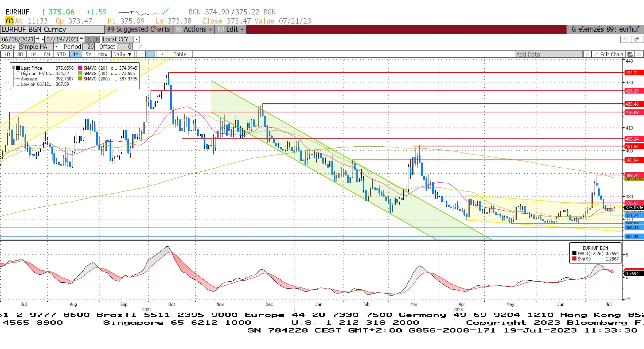Switch to Table view

click(x=180, y=54)
